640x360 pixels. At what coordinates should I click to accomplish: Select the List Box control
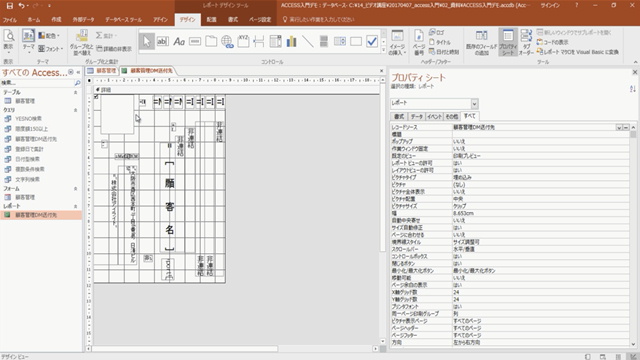(x=340, y=41)
